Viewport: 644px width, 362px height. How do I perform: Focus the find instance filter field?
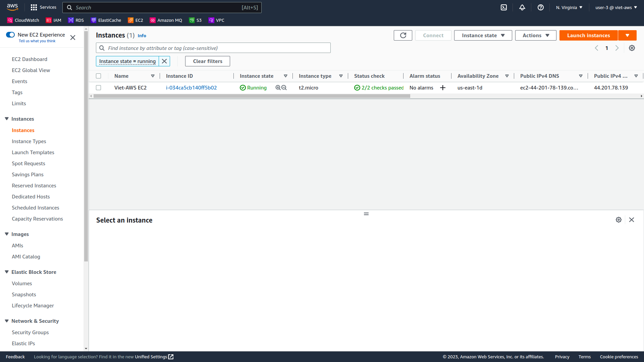click(x=213, y=48)
